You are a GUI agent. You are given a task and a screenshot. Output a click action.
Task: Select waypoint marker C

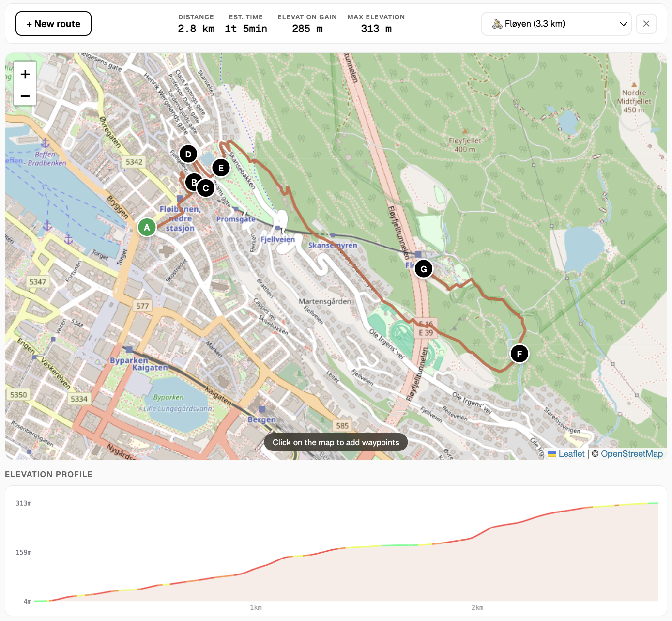coord(206,187)
